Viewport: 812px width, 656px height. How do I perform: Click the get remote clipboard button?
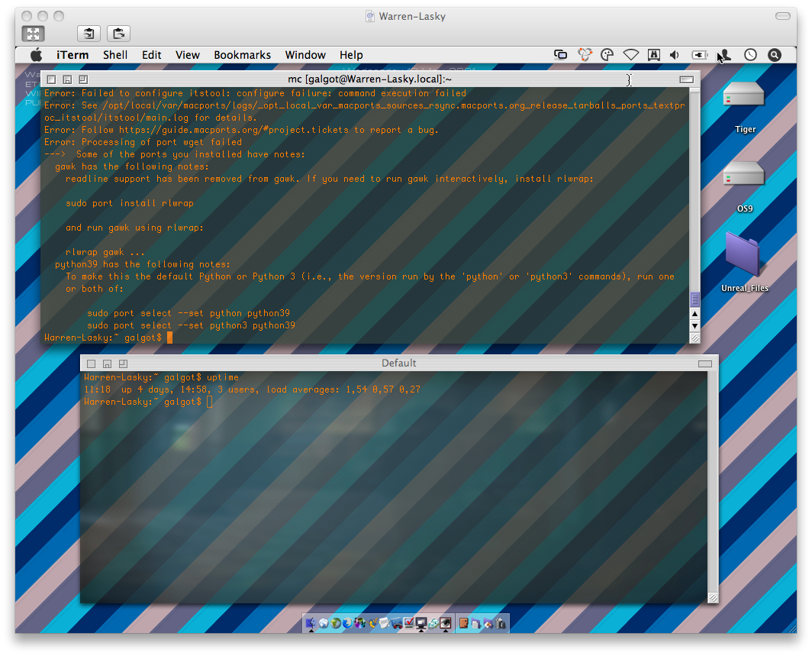coord(89,34)
